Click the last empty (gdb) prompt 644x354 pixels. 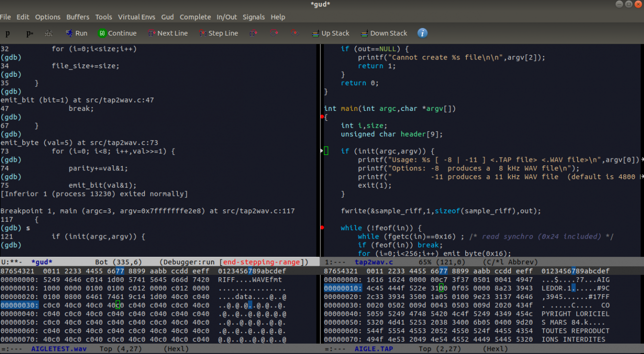coord(11,245)
